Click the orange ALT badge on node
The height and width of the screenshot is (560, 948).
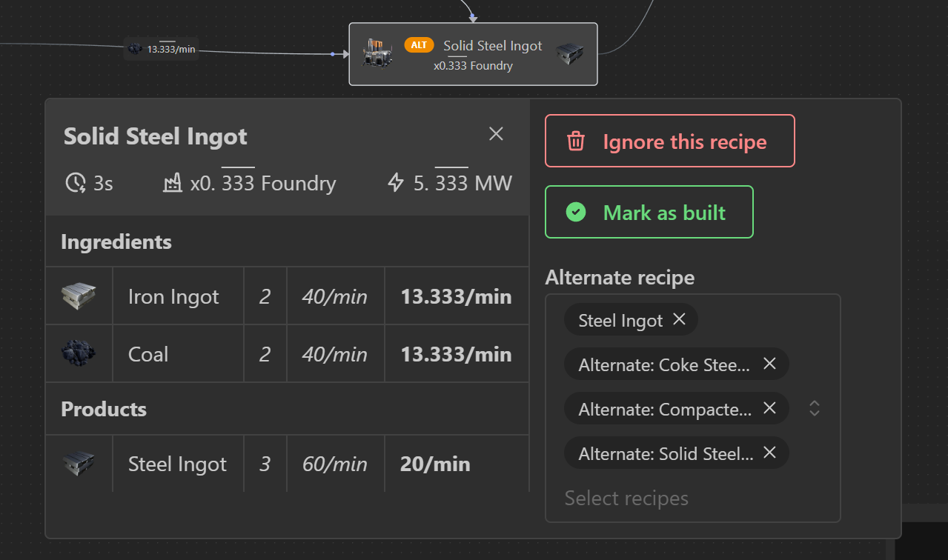pyautogui.click(x=419, y=45)
